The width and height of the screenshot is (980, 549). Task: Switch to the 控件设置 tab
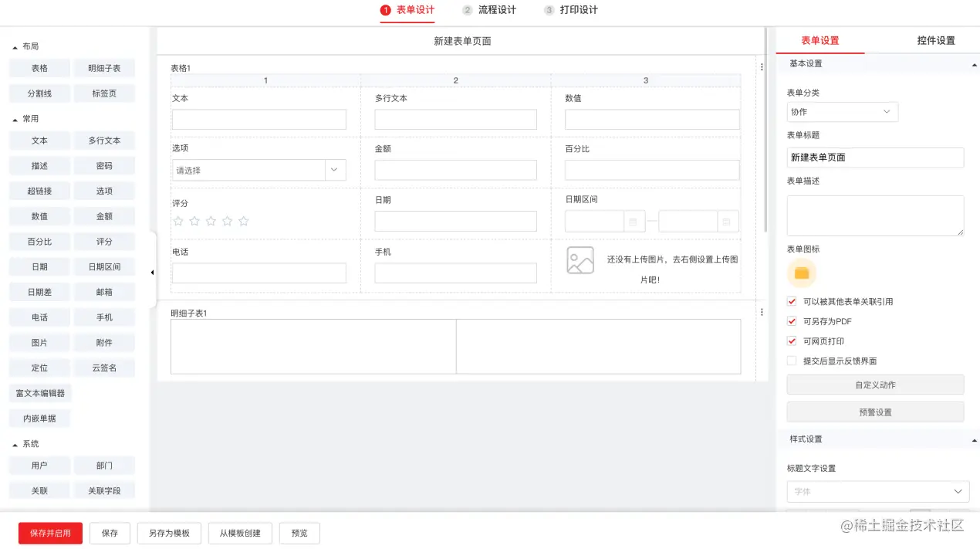point(935,39)
